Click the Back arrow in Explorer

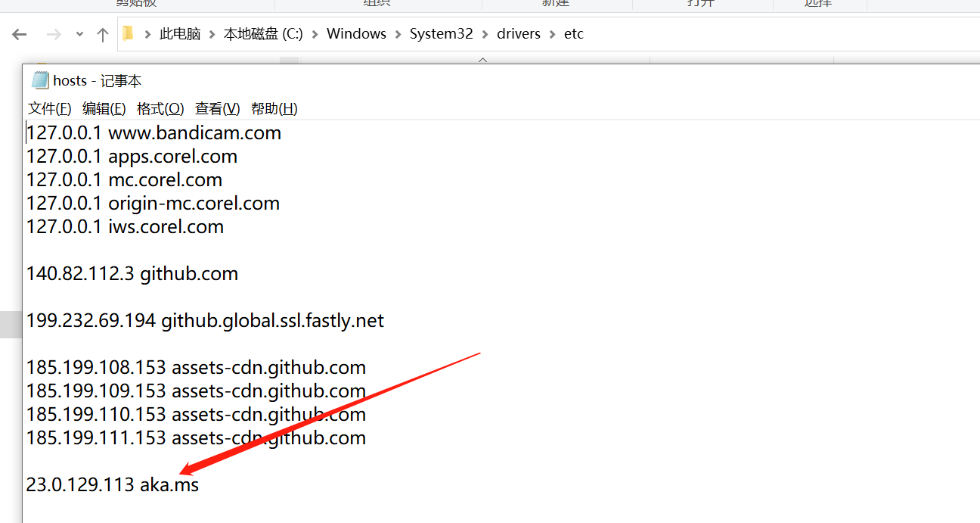[20, 34]
